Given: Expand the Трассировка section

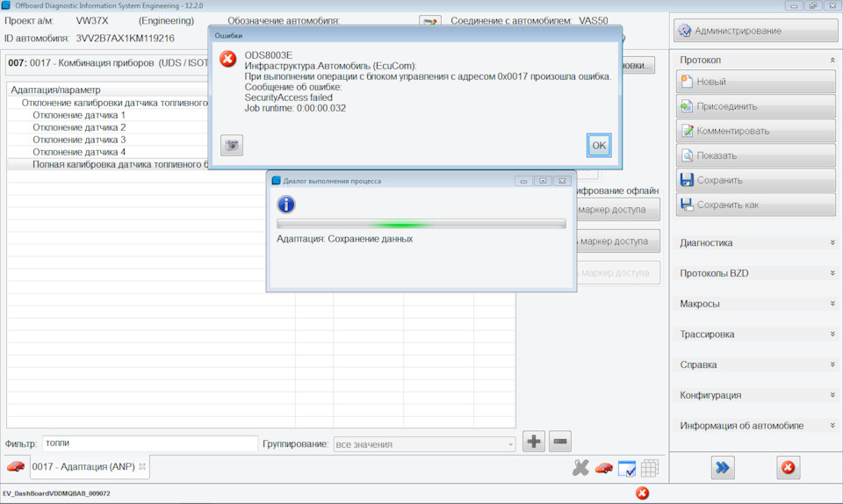Looking at the screenshot, I should 832,335.
